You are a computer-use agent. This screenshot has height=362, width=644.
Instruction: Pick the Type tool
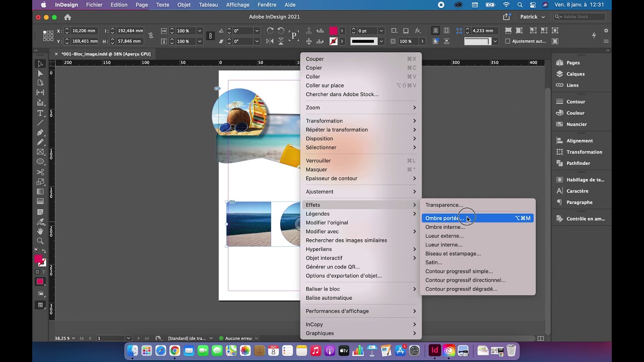(x=40, y=113)
